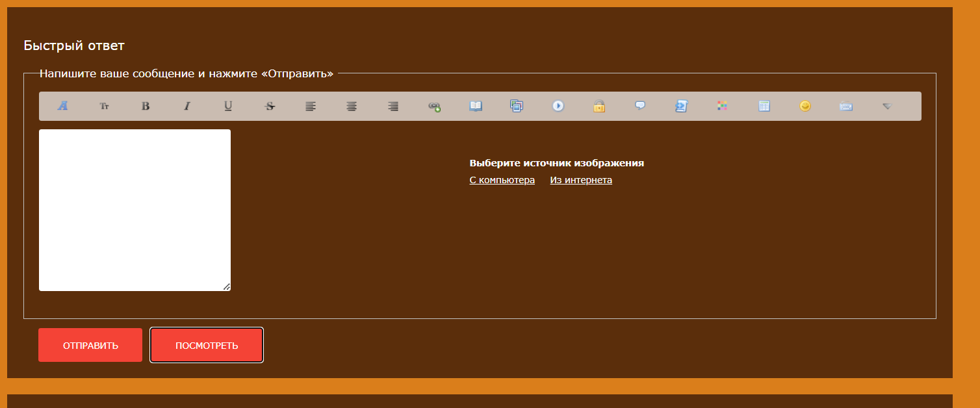This screenshot has width=980, height=408.
Task: Choose image source «С компьютера»
Action: 502,180
